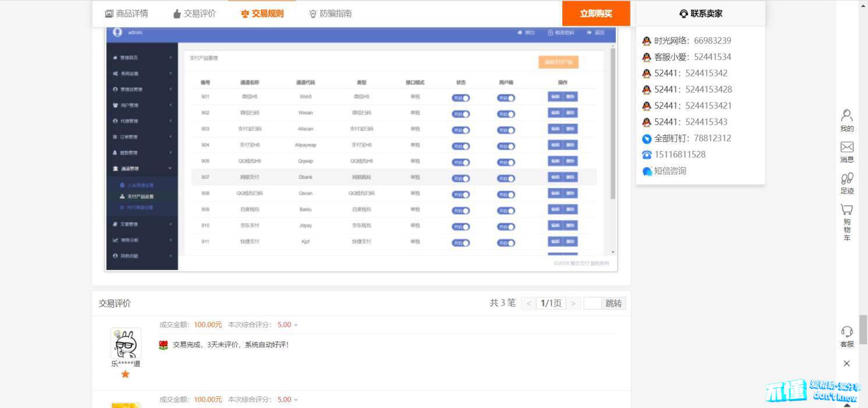Click the 修改密码 lock icon in admin header

(550, 33)
